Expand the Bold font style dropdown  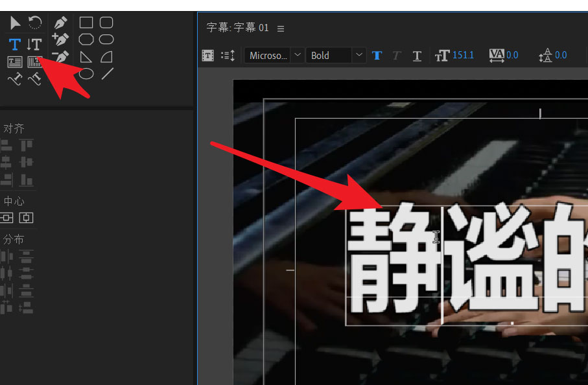359,56
